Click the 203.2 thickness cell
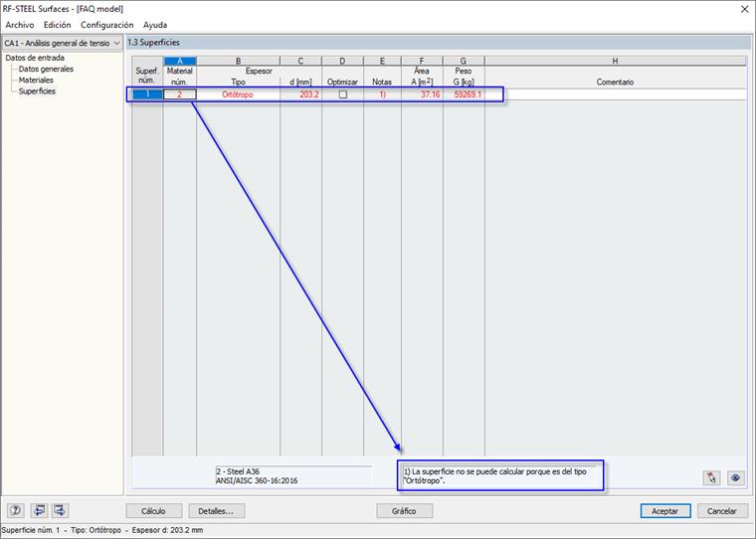756x539 pixels. pyautogui.click(x=300, y=94)
